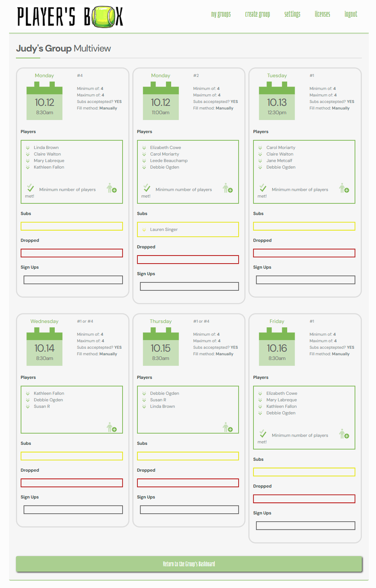Image resolution: width=376 pixels, height=588 pixels.
Task: Click the Thursday 10.15 calendar icon
Action: click(x=161, y=347)
